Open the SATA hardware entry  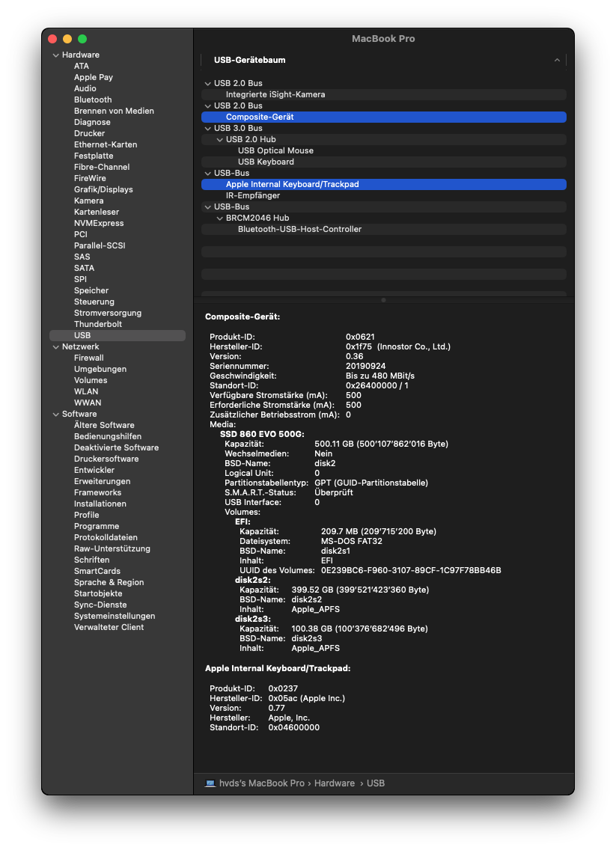click(84, 268)
